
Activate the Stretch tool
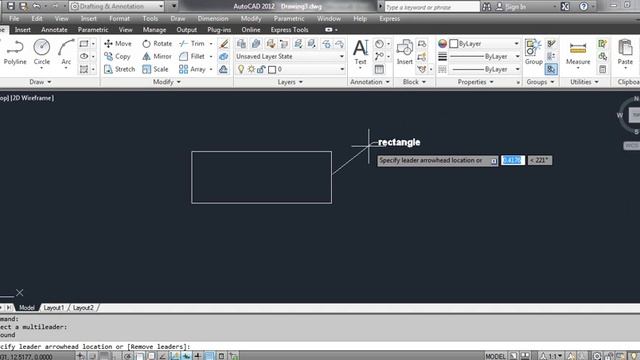pos(119,69)
